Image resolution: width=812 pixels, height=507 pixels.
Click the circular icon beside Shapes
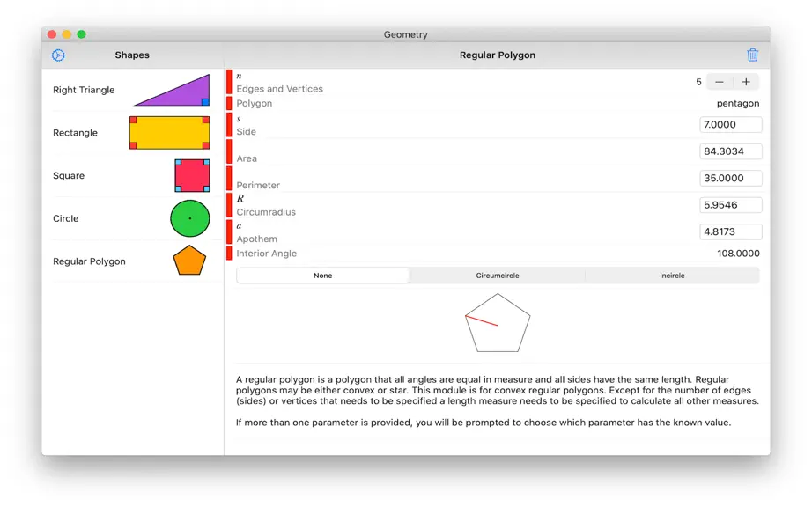click(58, 55)
